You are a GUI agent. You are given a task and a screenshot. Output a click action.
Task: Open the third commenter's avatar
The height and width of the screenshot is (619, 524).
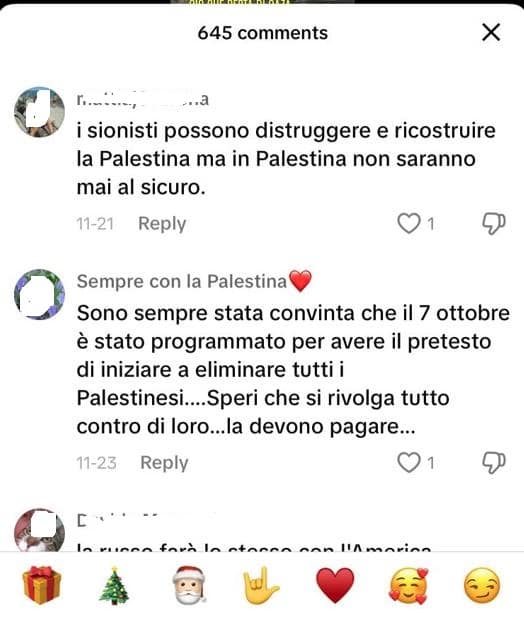(39, 530)
